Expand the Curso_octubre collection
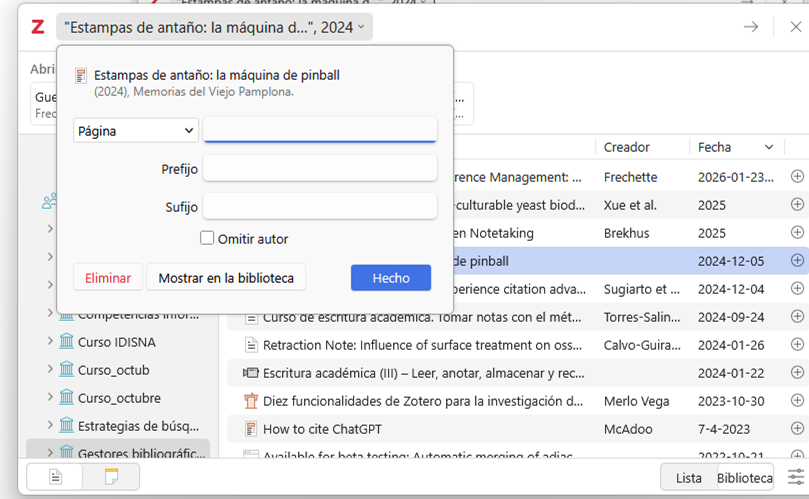 50,398
